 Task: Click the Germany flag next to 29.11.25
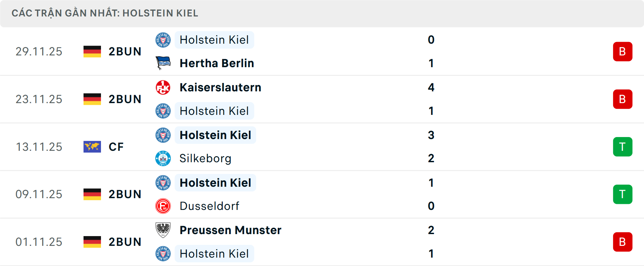tap(92, 51)
